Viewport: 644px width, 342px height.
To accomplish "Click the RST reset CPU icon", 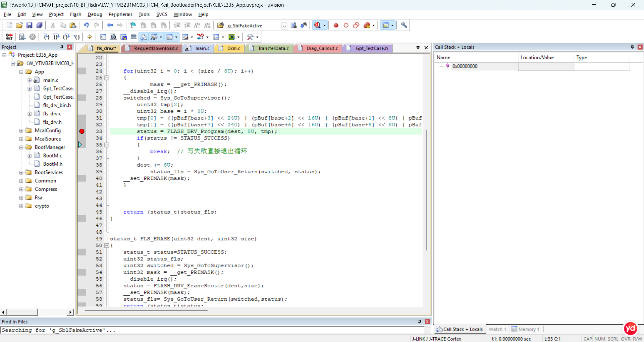I will click(x=9, y=37).
